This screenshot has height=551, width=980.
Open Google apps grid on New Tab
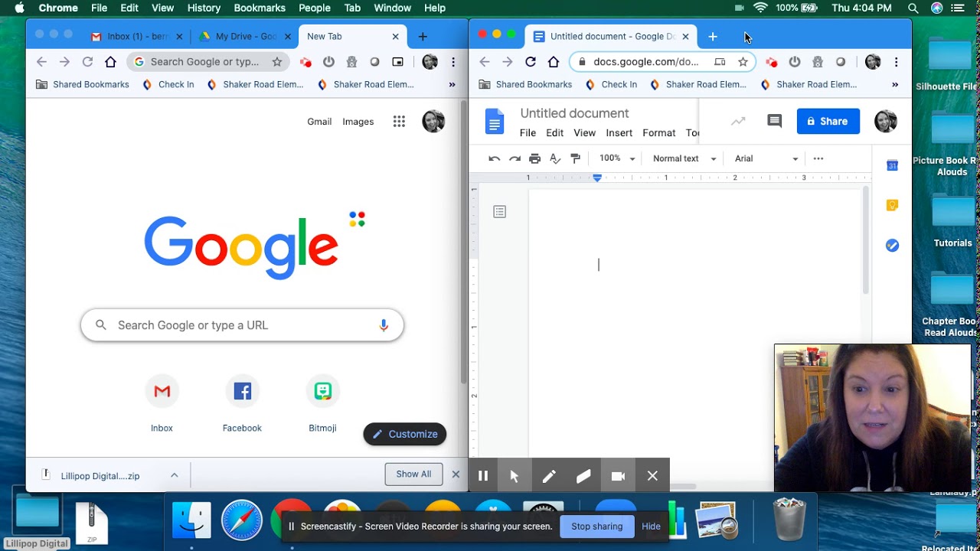point(399,121)
